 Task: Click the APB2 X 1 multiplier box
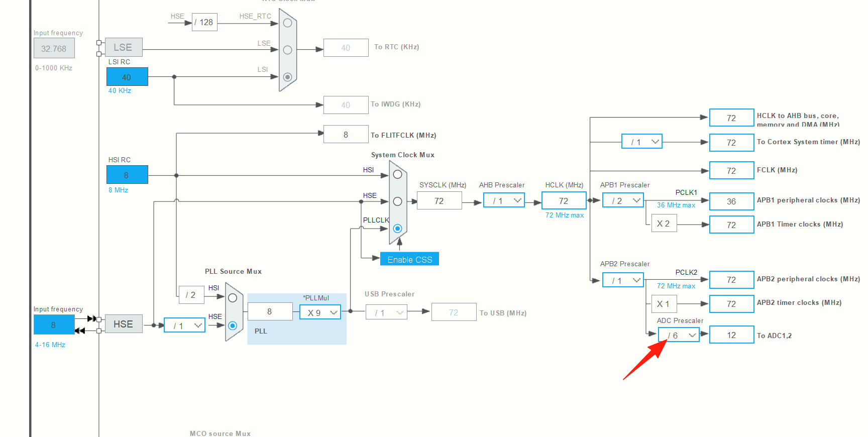coord(664,303)
